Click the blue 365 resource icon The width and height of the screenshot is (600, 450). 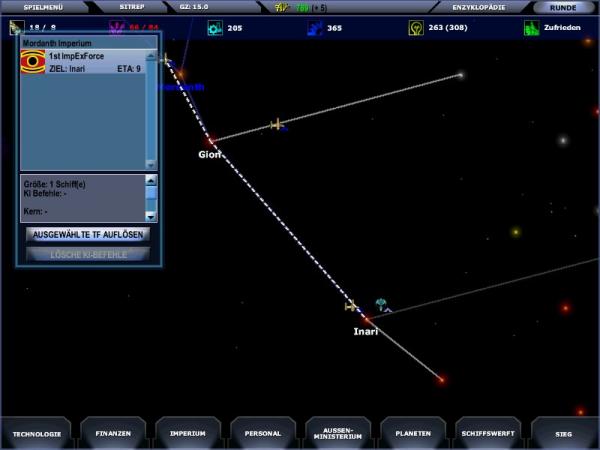[x=315, y=28]
